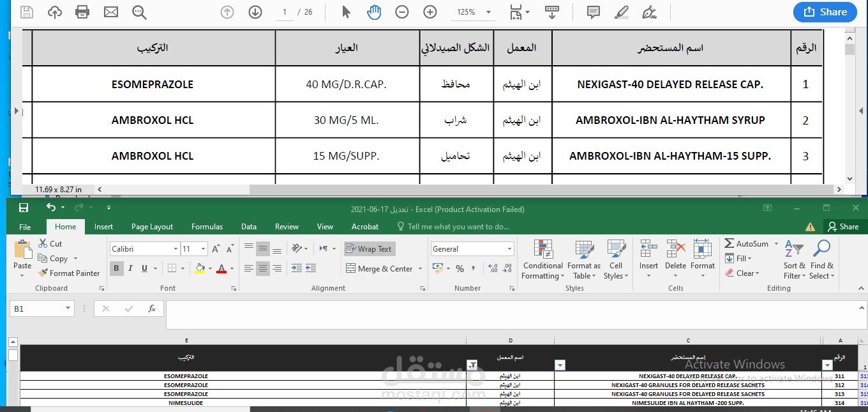Click the NEXIGAST-40 DELAYED RELEASE CAP. cell in the PDF

[670, 84]
